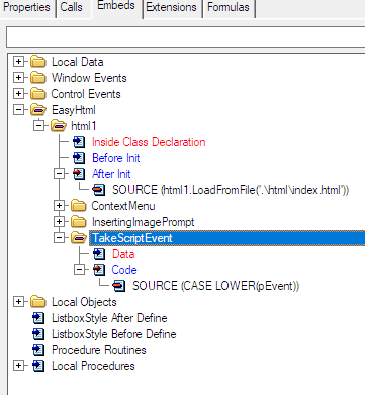Select the blue Code entry
This screenshot has width=370, height=395.
124,270
